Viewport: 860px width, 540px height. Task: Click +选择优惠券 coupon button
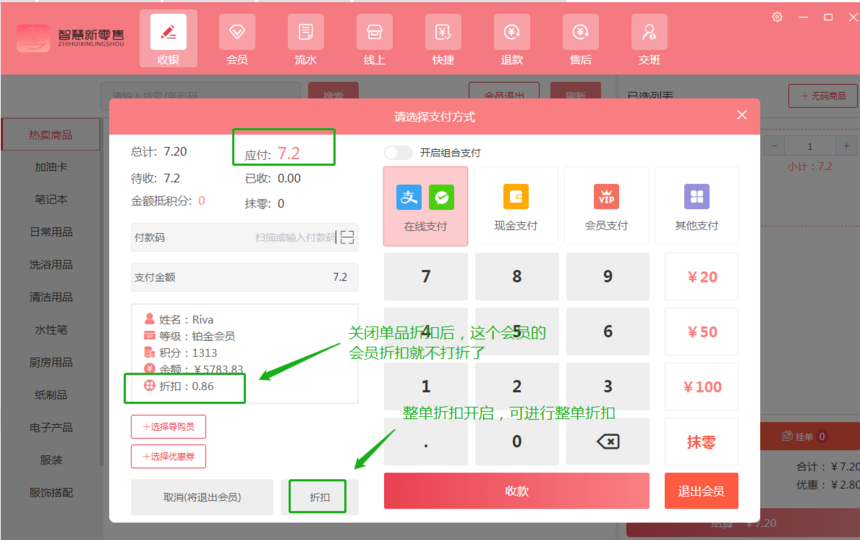(x=168, y=456)
